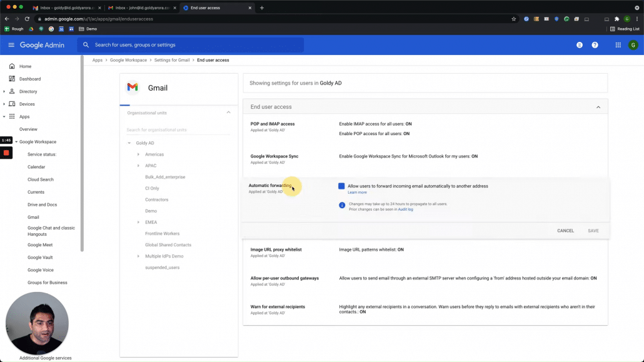This screenshot has height=362, width=644.
Task: Cancel the automatic forwarding change
Action: tap(565, 231)
